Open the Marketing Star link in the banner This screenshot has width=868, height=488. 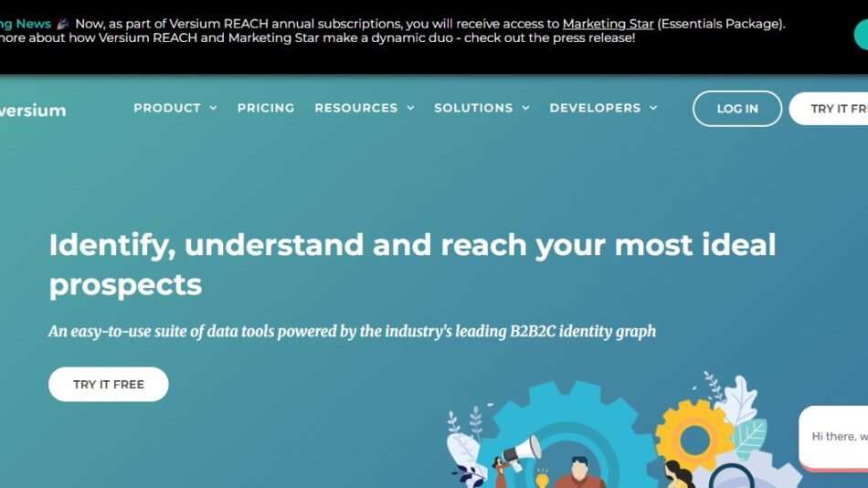pos(608,24)
